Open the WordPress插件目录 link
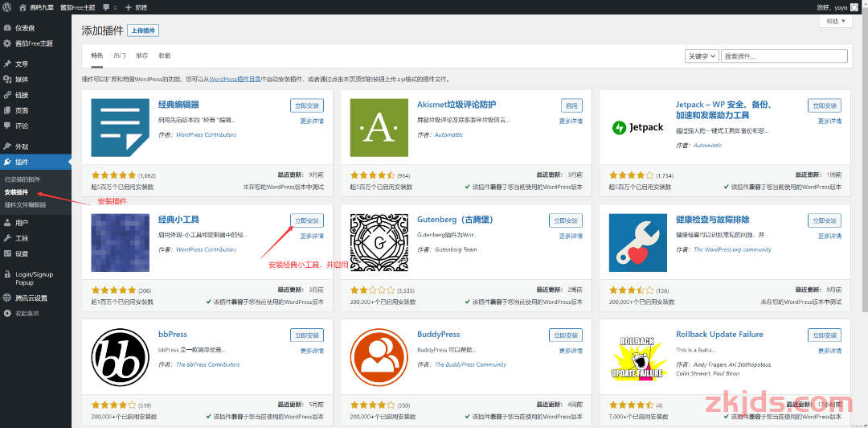Image resolution: width=868 pixels, height=428 pixels. click(x=235, y=80)
